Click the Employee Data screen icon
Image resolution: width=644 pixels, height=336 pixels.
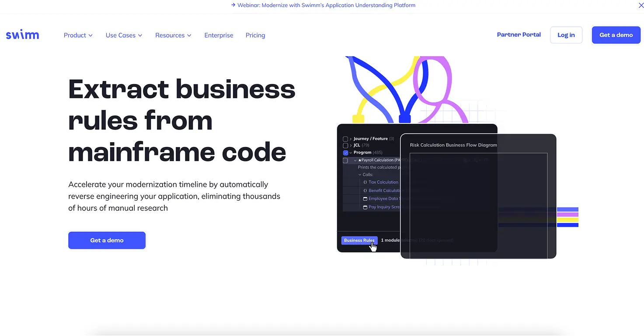365,199
